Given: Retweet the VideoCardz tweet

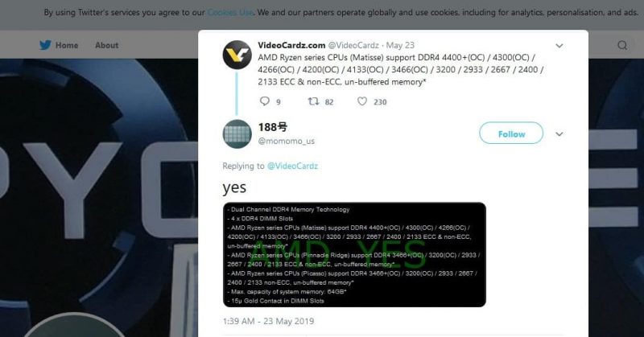Looking at the screenshot, I should pos(313,101).
